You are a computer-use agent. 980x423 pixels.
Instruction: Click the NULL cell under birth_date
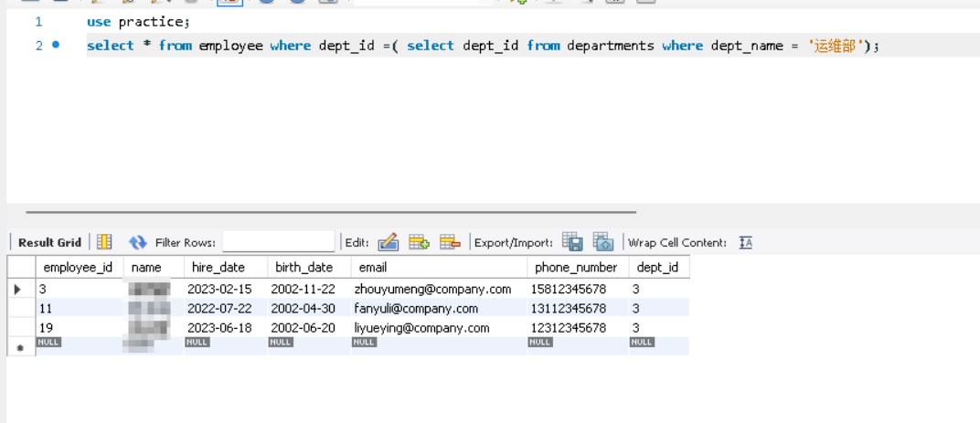[281, 343]
